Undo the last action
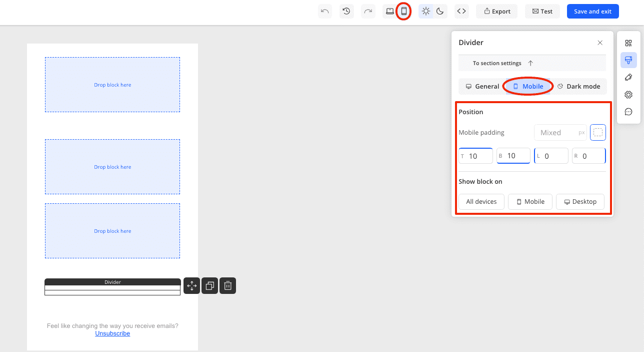The image size is (644, 352). pos(325,11)
